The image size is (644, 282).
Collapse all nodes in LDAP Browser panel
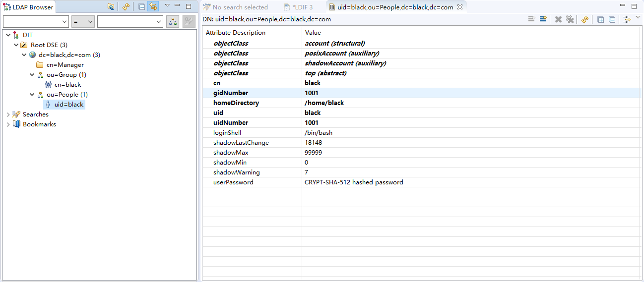point(142,7)
